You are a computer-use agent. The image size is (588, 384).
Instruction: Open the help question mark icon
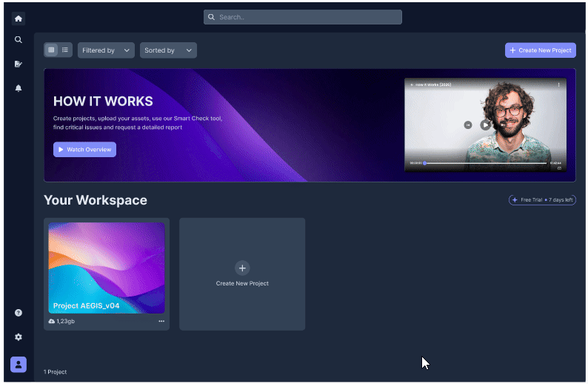(18, 313)
